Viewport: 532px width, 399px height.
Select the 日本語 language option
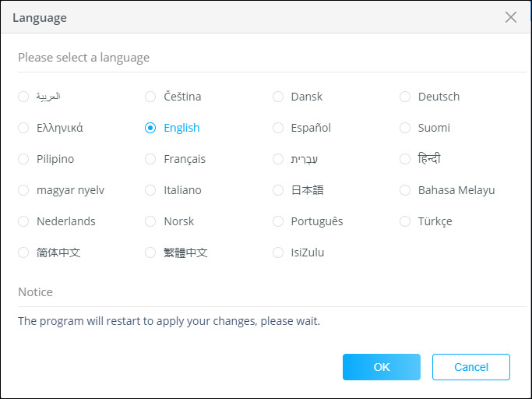click(278, 190)
